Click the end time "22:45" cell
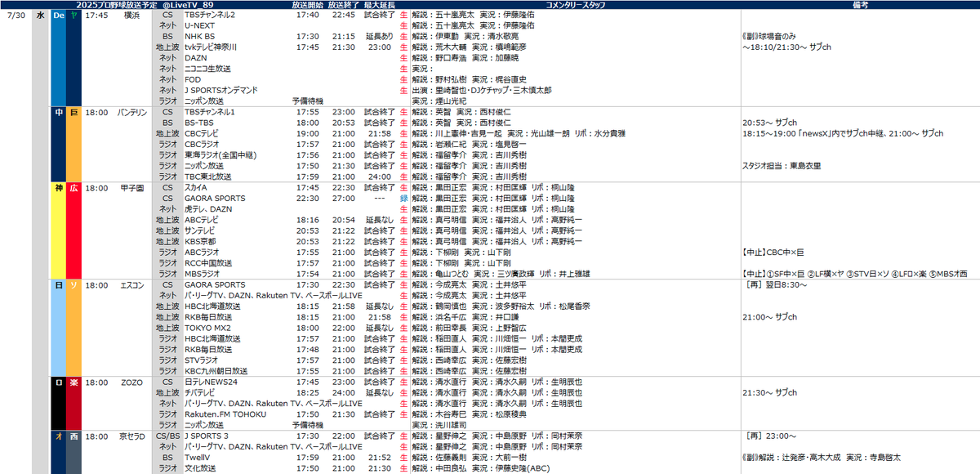This screenshot has height=474, width=980. point(343,16)
